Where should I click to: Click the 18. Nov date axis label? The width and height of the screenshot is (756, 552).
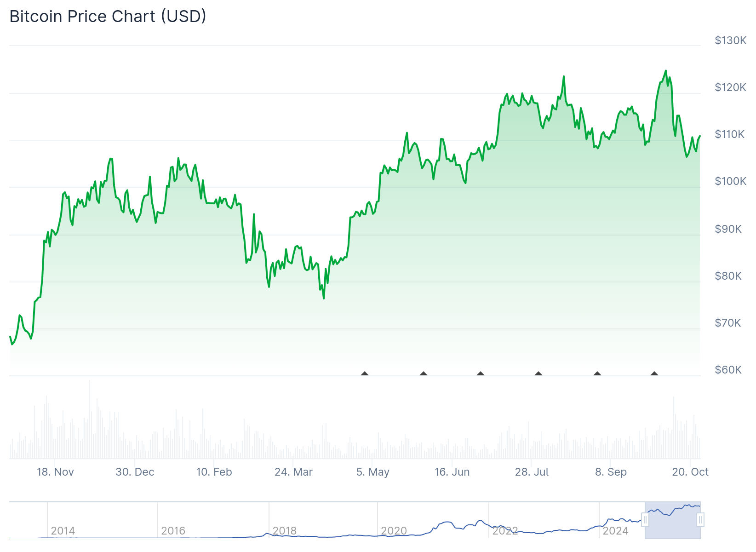[55, 472]
